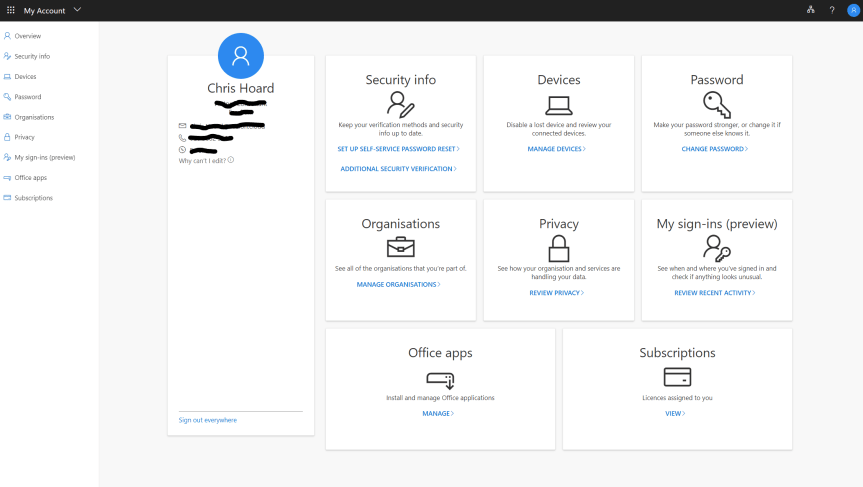Click the account avatar in top-right corner
The height and width of the screenshot is (487, 863).
click(852, 10)
